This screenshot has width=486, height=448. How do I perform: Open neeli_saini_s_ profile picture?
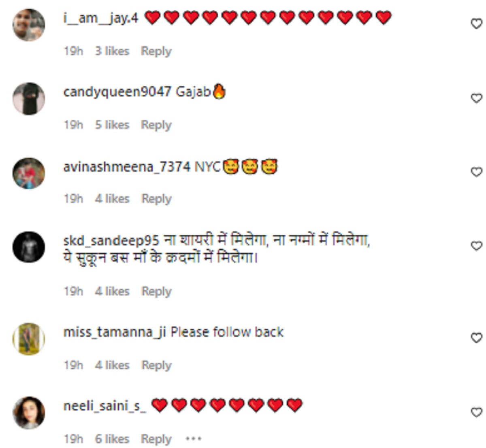coord(29,413)
